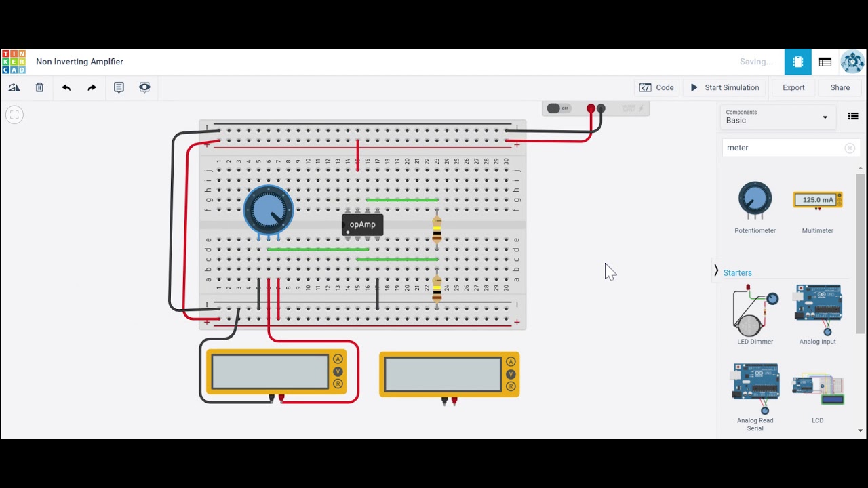Toggle the power supply on/off switch
The width and height of the screenshot is (868, 488).
(559, 108)
